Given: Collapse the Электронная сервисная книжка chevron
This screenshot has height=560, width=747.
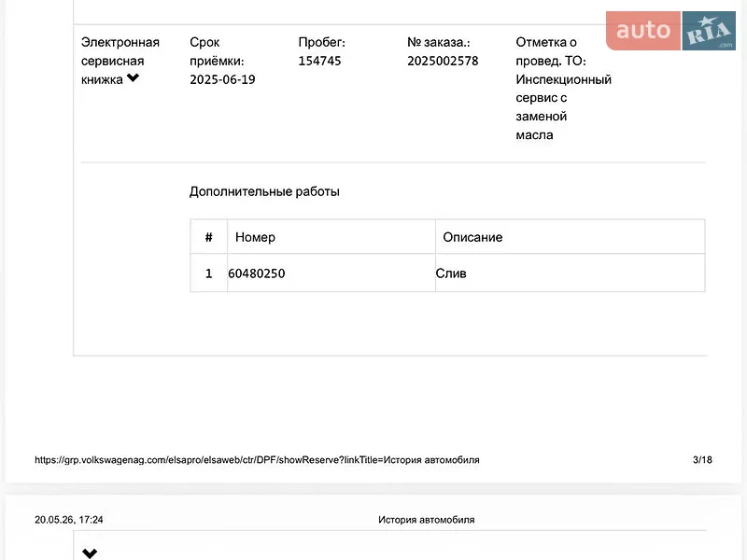Looking at the screenshot, I should tap(133, 77).
